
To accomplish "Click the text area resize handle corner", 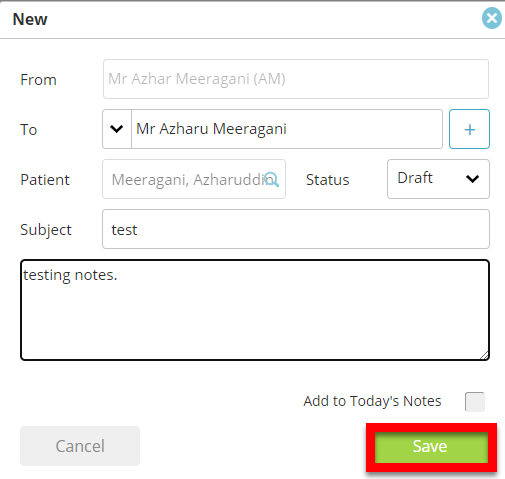I will (484, 355).
